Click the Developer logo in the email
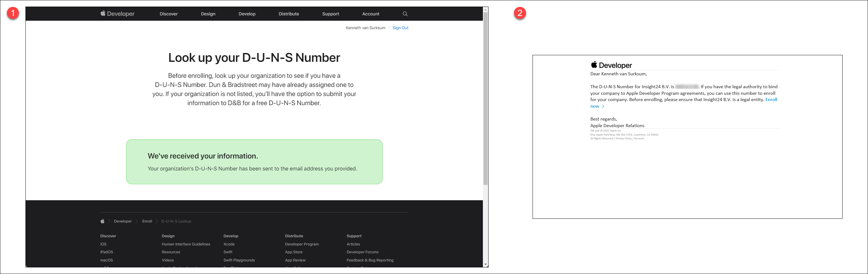868x274 pixels. pos(611,65)
